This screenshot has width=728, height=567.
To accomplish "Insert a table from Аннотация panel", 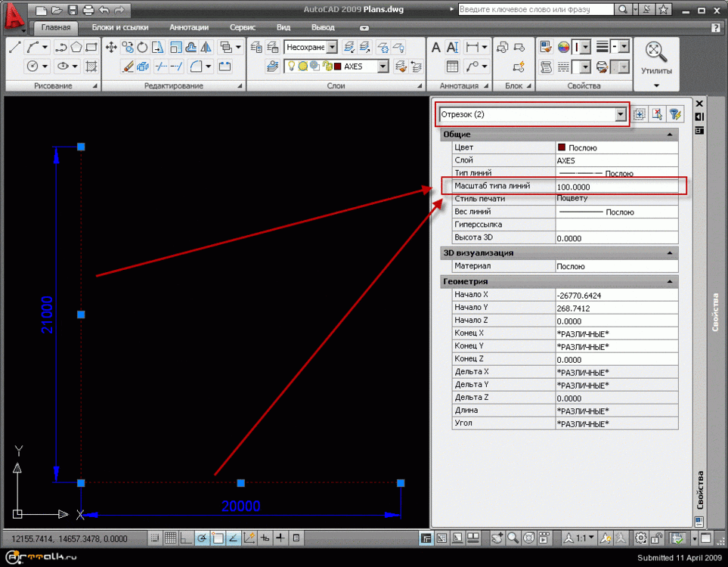I will click(452, 67).
